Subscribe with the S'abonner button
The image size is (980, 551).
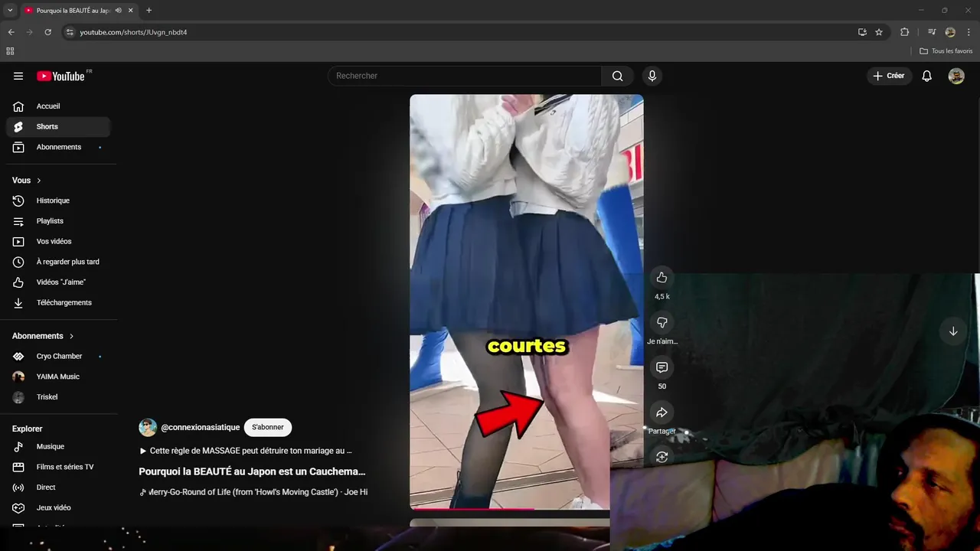click(268, 427)
